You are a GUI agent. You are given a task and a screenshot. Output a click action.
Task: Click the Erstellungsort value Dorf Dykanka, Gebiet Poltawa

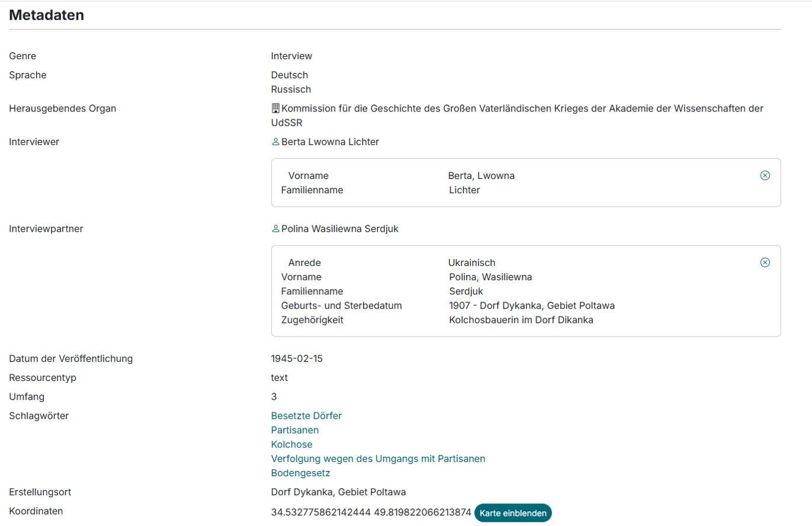point(338,492)
